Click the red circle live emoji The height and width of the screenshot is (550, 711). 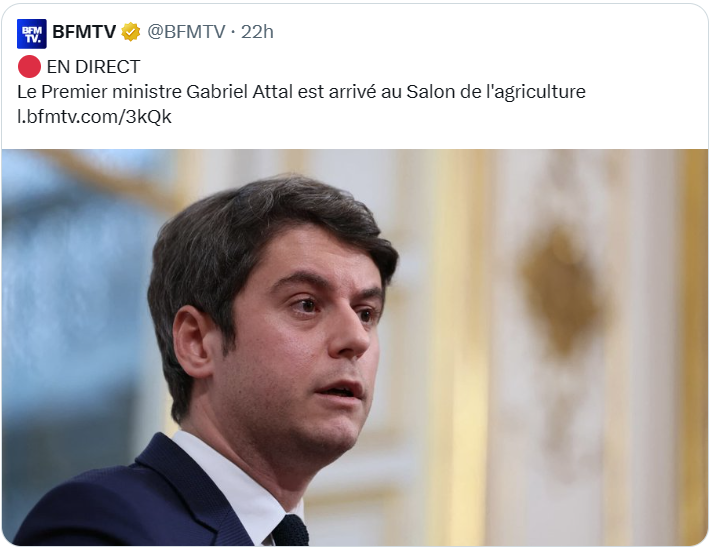coord(29,67)
